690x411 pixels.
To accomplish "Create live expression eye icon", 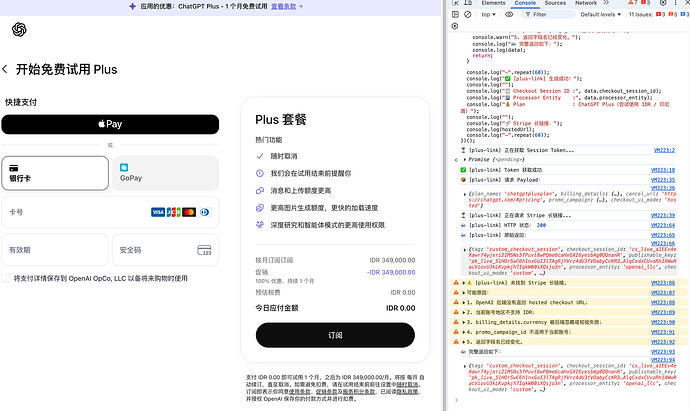I will pyautogui.click(x=509, y=15).
